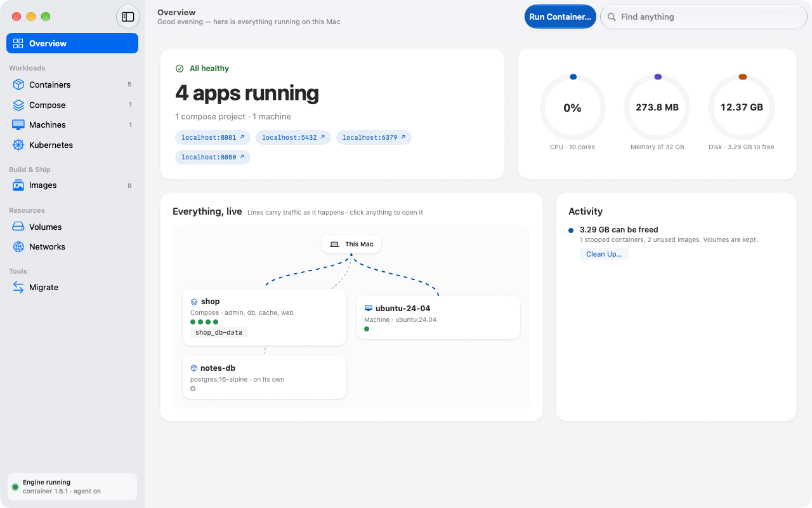Click the stopped status circle on notes-db
This screenshot has height=508, width=812.
tap(193, 389)
